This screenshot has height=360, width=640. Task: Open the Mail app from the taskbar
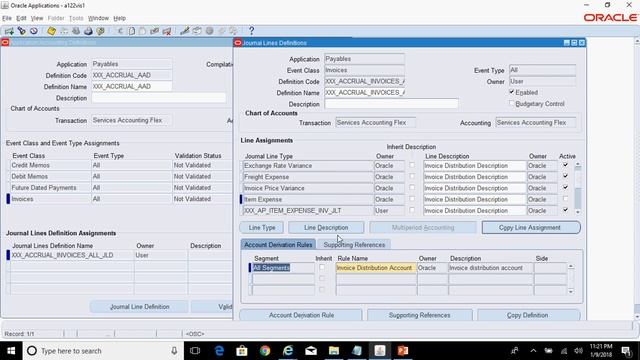point(311,351)
